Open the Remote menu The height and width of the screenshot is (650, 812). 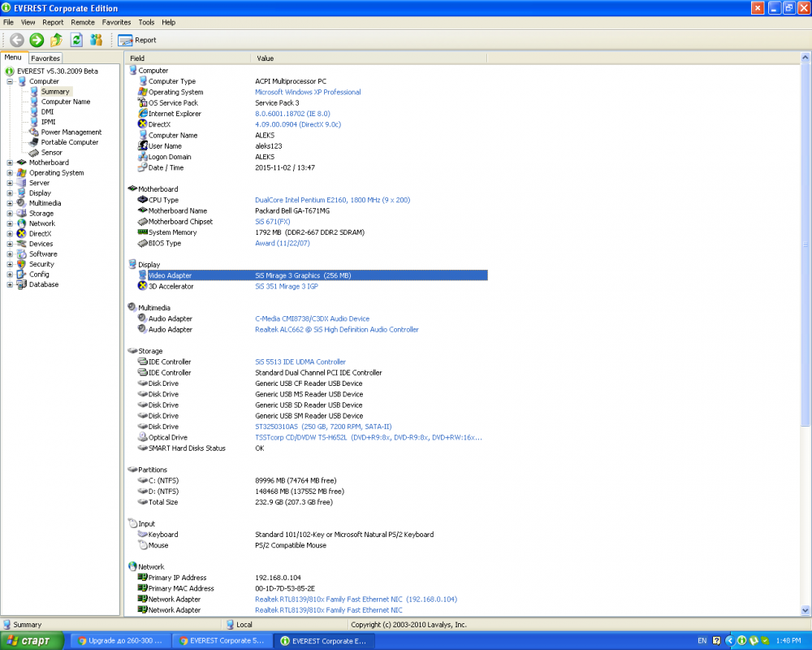(83, 22)
